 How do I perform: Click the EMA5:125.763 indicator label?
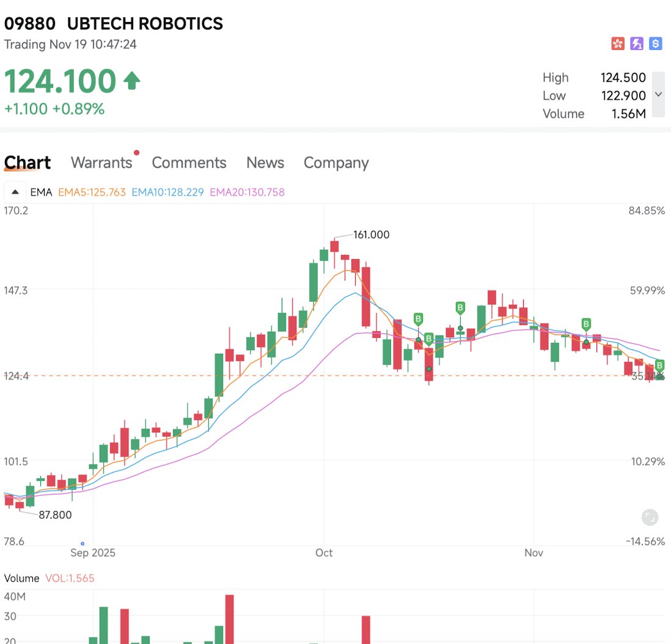point(92,192)
